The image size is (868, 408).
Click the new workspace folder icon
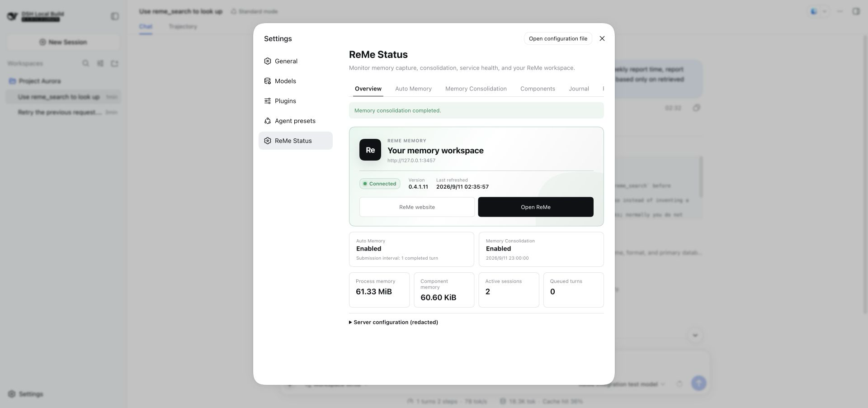pyautogui.click(x=114, y=63)
